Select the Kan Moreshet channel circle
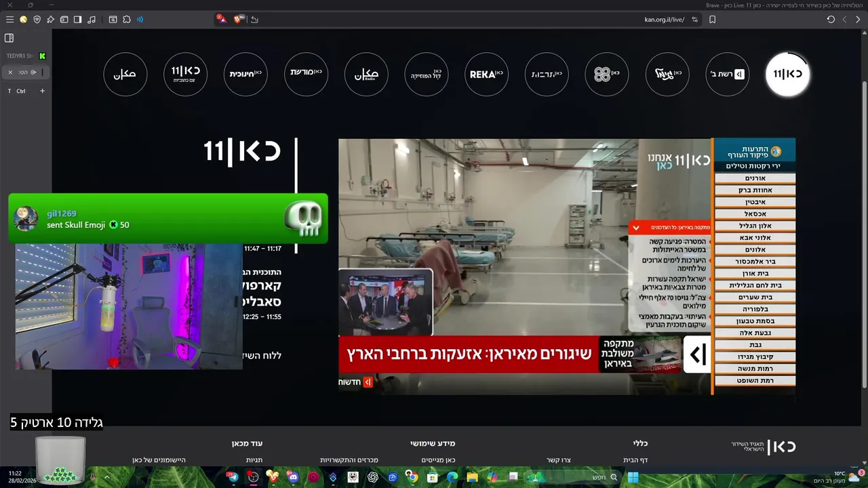Viewport: 868px width, 488px height. coord(306,74)
